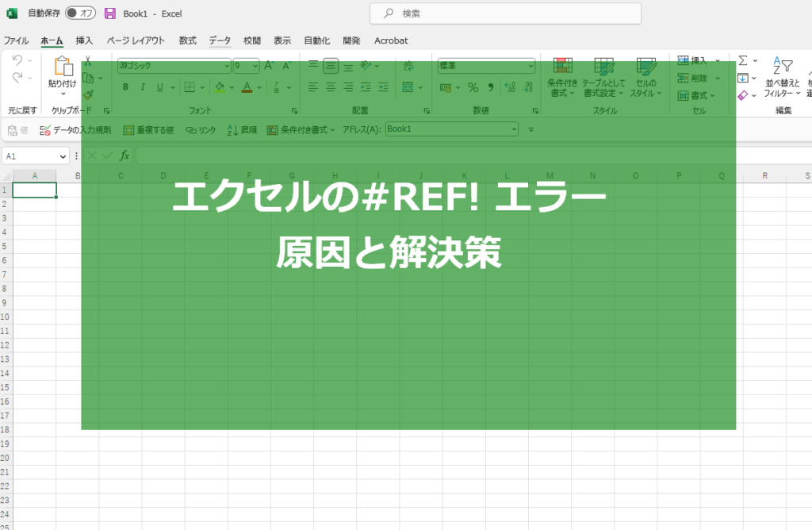
Task: Toggle underline formatting
Action: (x=160, y=87)
